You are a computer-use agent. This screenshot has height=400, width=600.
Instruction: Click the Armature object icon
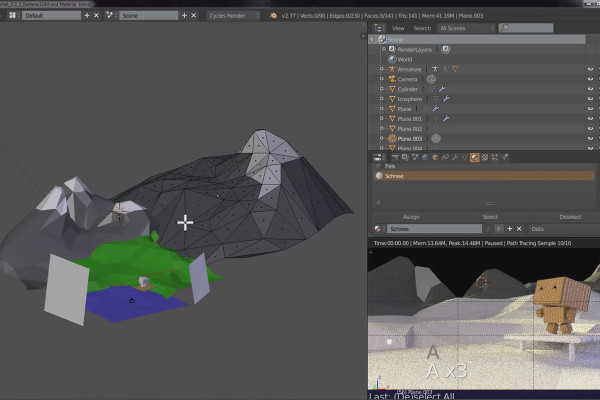coord(392,69)
